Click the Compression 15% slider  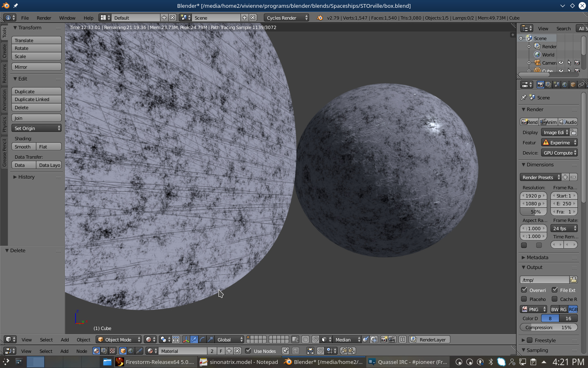coord(549,327)
